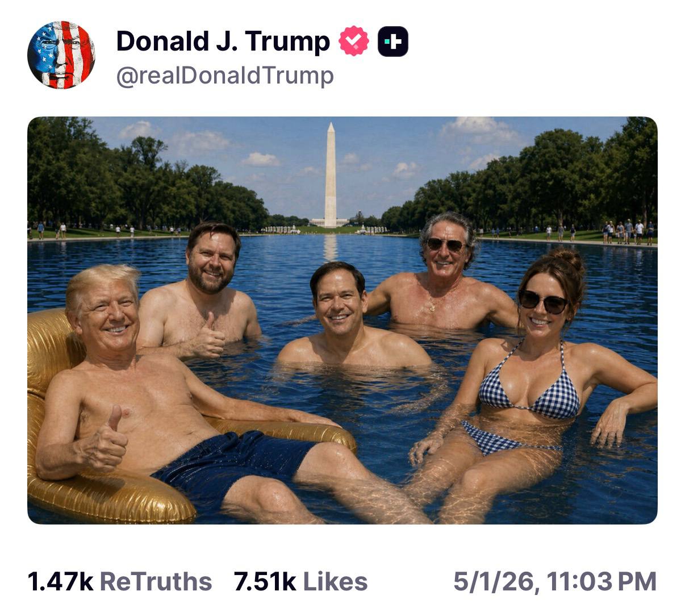Image resolution: width=685 pixels, height=616 pixels.
Task: Open the @realDonaldTrump handle link
Action: 225,76
